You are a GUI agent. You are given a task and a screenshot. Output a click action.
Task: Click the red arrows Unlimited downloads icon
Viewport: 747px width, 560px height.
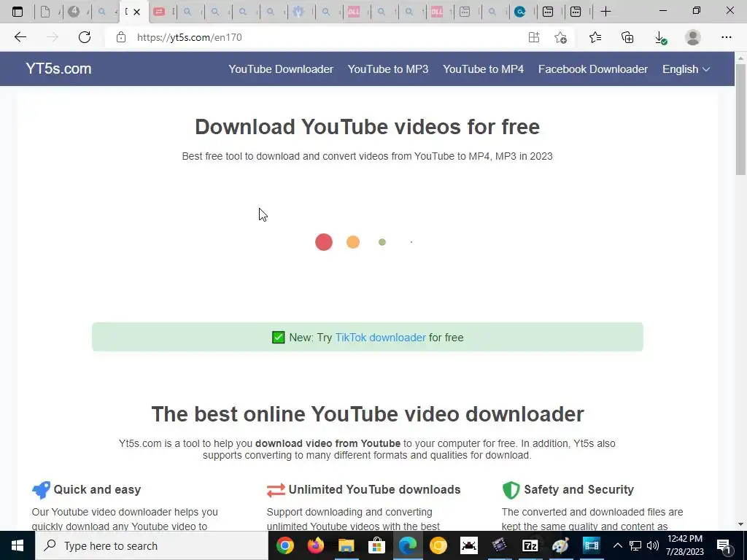(x=276, y=490)
